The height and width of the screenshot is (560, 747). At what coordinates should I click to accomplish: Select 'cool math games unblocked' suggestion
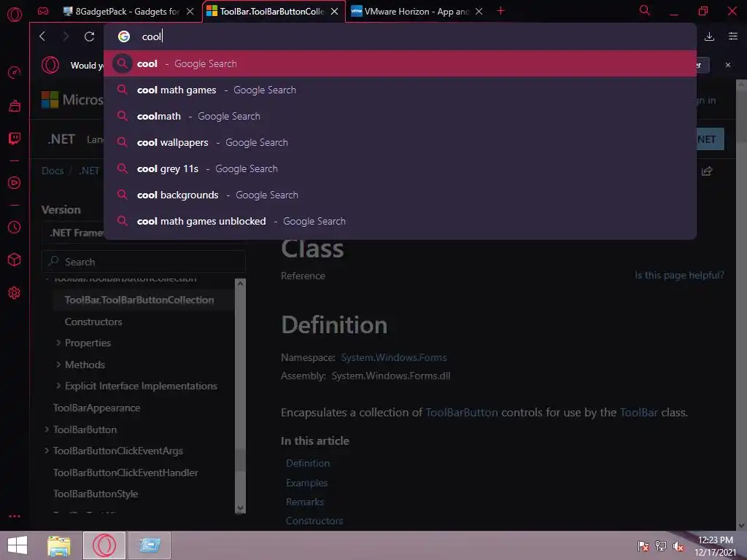(400, 221)
